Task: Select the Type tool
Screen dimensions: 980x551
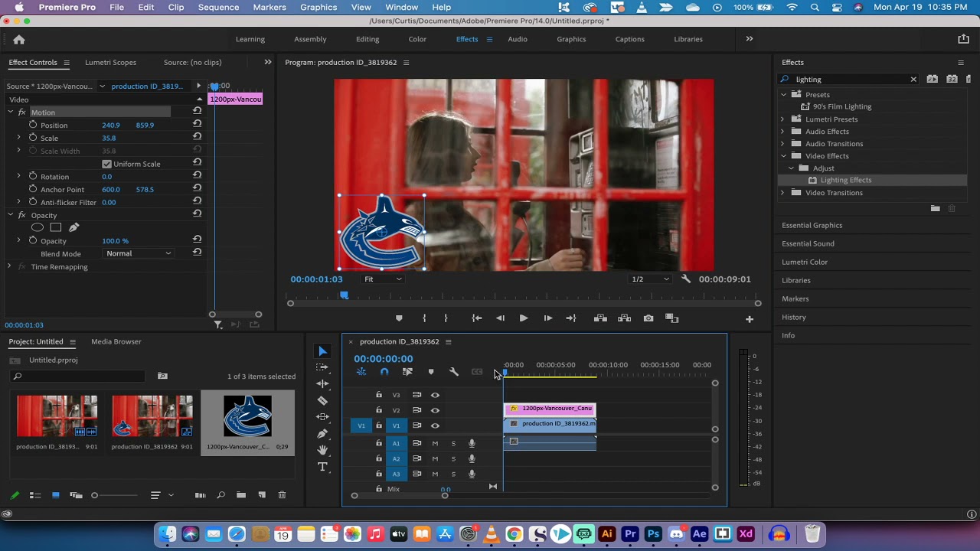Action: point(322,467)
